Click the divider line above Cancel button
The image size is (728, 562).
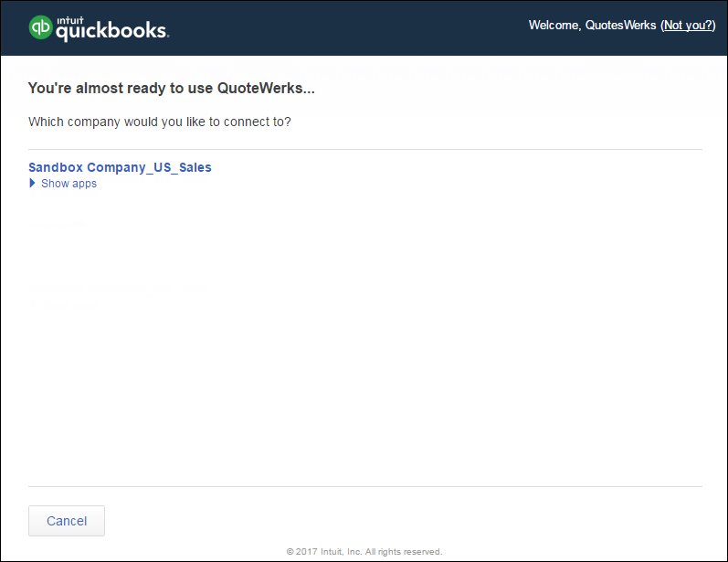click(365, 486)
